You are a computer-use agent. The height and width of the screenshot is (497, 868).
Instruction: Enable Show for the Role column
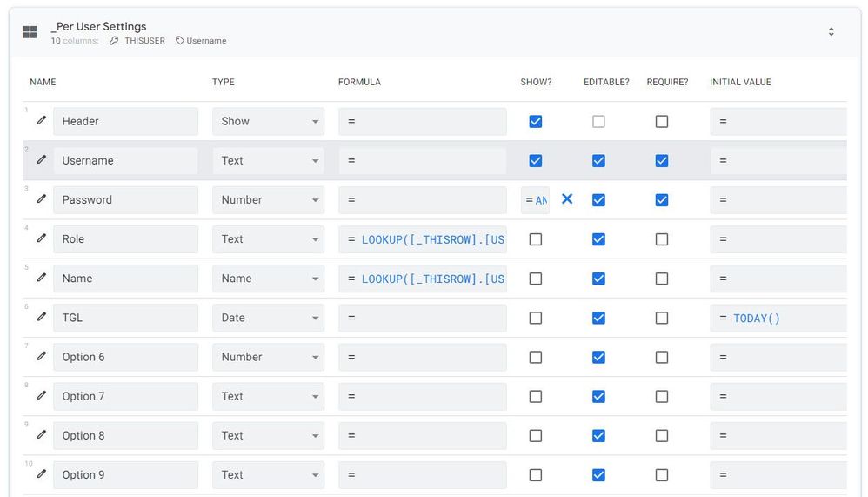pos(535,239)
